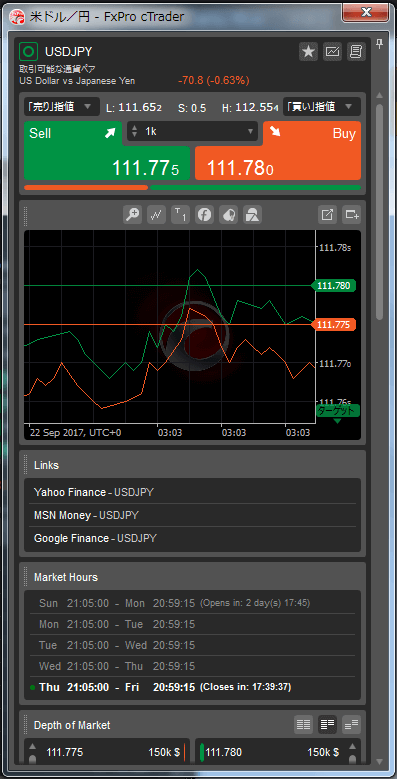The height and width of the screenshot is (779, 397).
Task: Click the green USDJPY symbol circle icon
Action: click(28, 51)
